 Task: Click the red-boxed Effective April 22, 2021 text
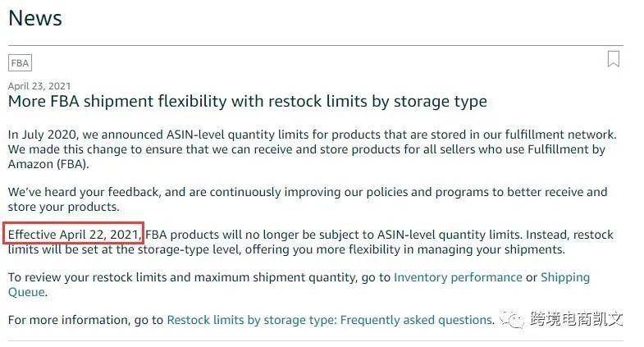(x=75, y=235)
